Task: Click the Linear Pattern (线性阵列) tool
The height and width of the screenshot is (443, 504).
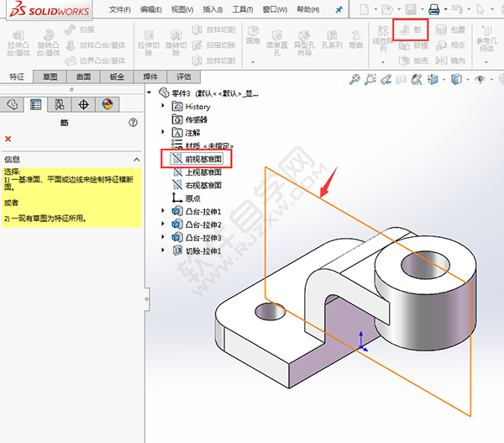Action: pyautogui.click(x=383, y=40)
